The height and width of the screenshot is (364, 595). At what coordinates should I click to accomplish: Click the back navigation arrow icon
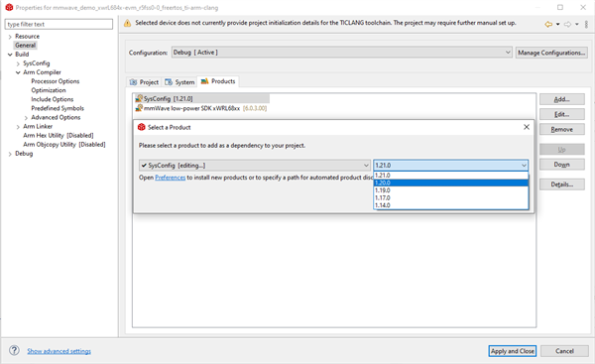click(x=548, y=24)
